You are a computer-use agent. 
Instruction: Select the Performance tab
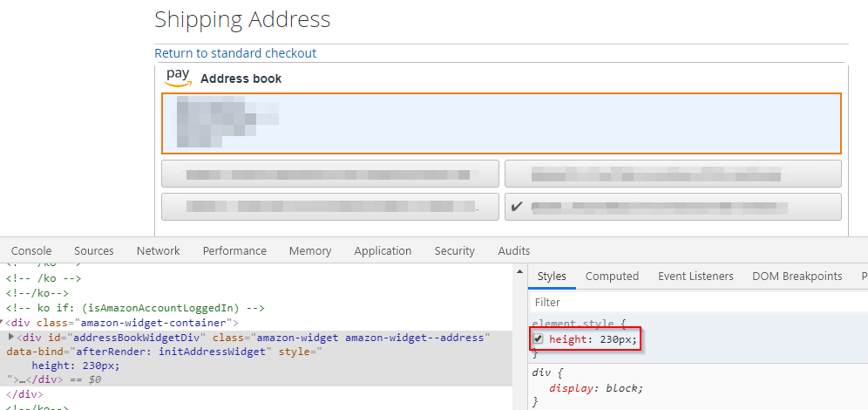234,250
